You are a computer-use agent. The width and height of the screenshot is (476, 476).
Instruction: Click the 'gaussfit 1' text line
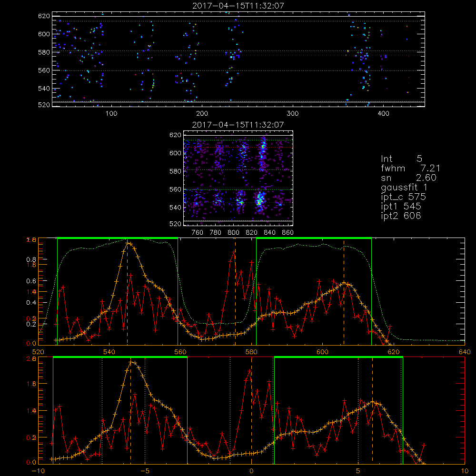click(x=404, y=187)
